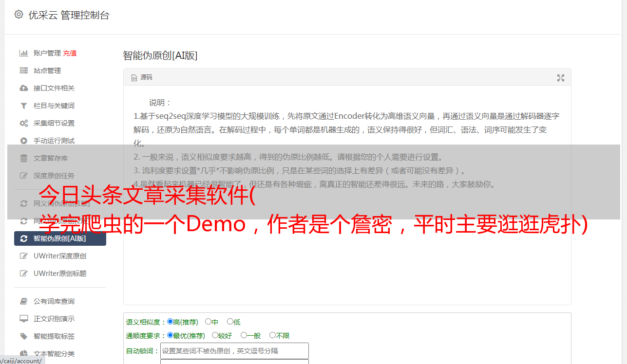
Task: Click the server icon for 站点管理
Action: tap(23, 71)
